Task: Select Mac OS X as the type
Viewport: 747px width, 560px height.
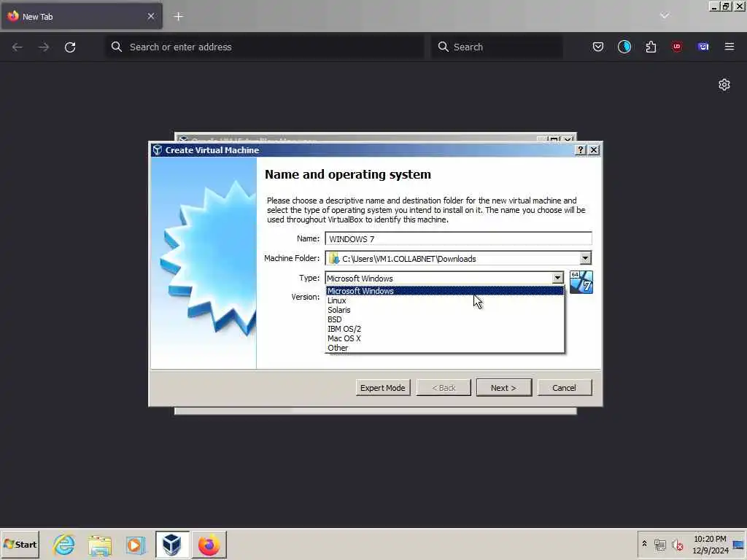Action: click(x=444, y=338)
